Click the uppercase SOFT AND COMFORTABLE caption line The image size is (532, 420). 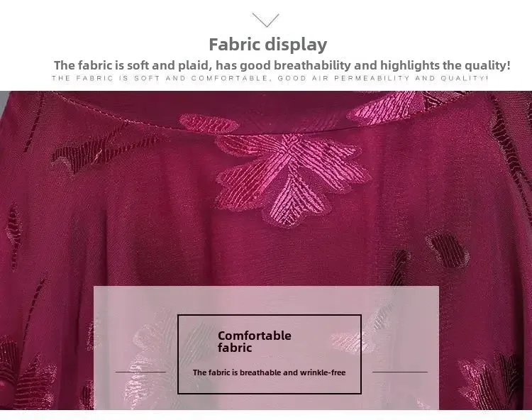pyautogui.click(x=270, y=78)
